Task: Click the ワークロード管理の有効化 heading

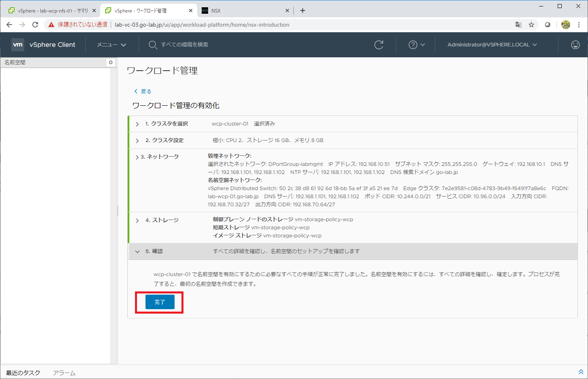Action: 176,105
